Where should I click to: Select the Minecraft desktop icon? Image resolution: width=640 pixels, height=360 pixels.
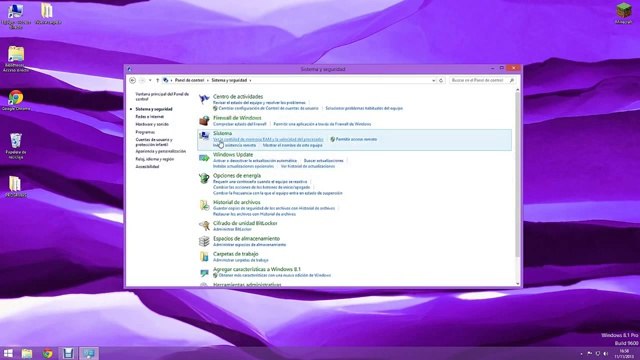pyautogui.click(x=624, y=13)
